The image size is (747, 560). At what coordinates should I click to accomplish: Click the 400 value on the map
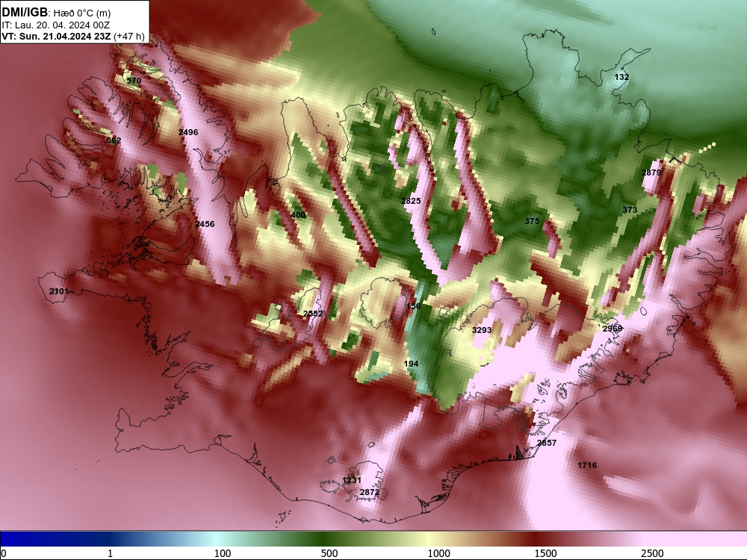coord(298,215)
